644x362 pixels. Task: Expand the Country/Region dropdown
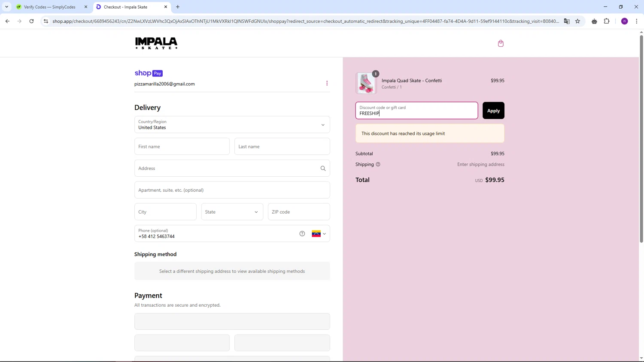click(232, 124)
